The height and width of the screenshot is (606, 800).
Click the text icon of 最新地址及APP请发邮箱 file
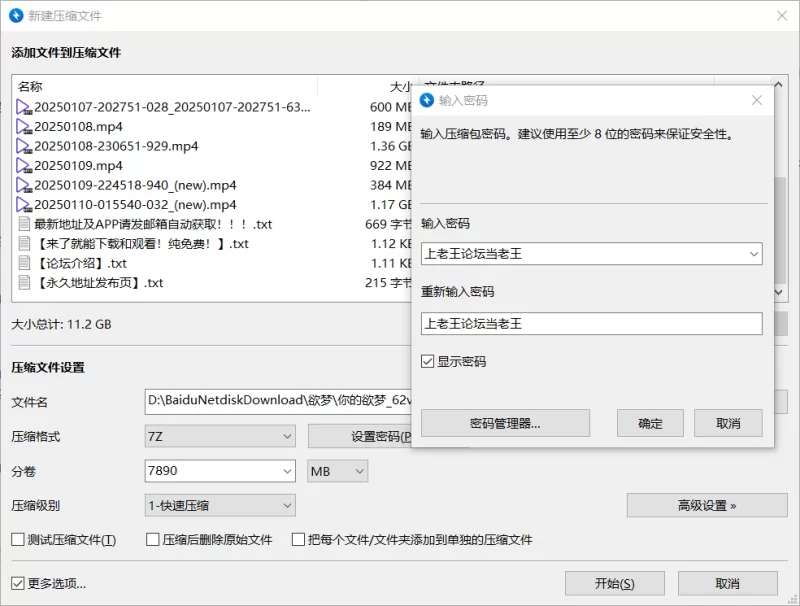(24, 224)
